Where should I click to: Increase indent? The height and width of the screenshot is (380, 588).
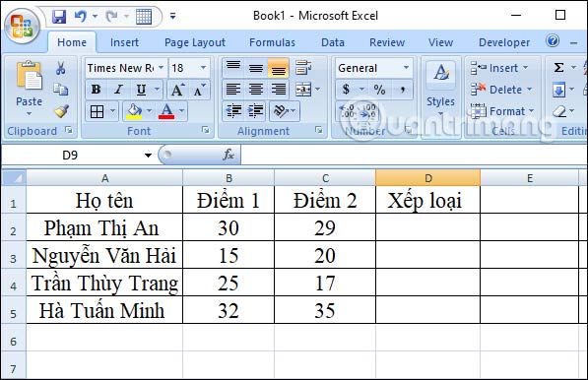(x=255, y=111)
